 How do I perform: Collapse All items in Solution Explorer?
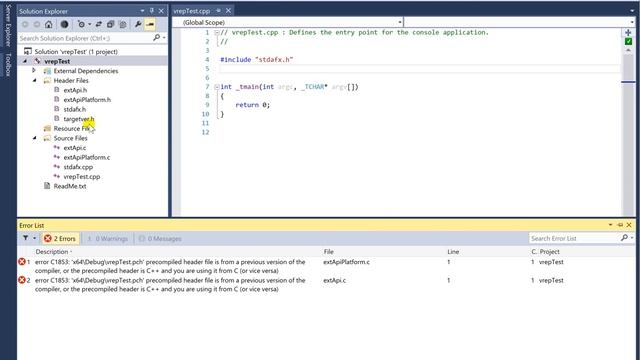pyautogui.click(x=110, y=24)
